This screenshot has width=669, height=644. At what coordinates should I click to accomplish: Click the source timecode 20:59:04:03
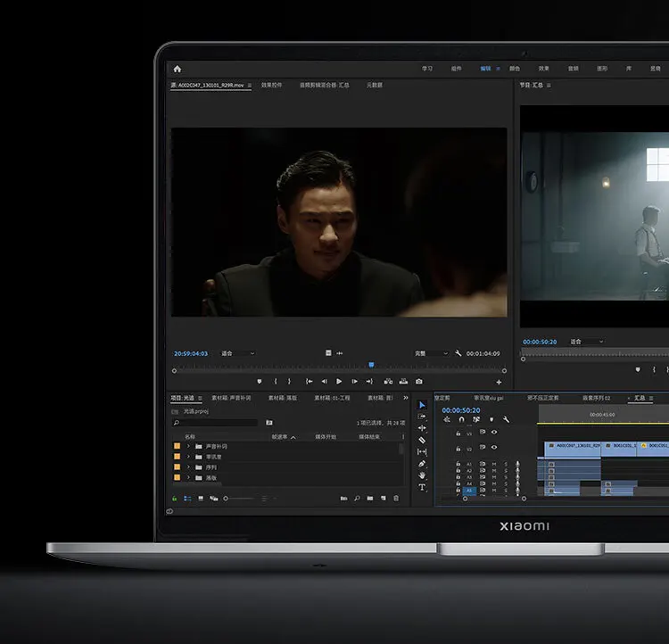coord(190,353)
